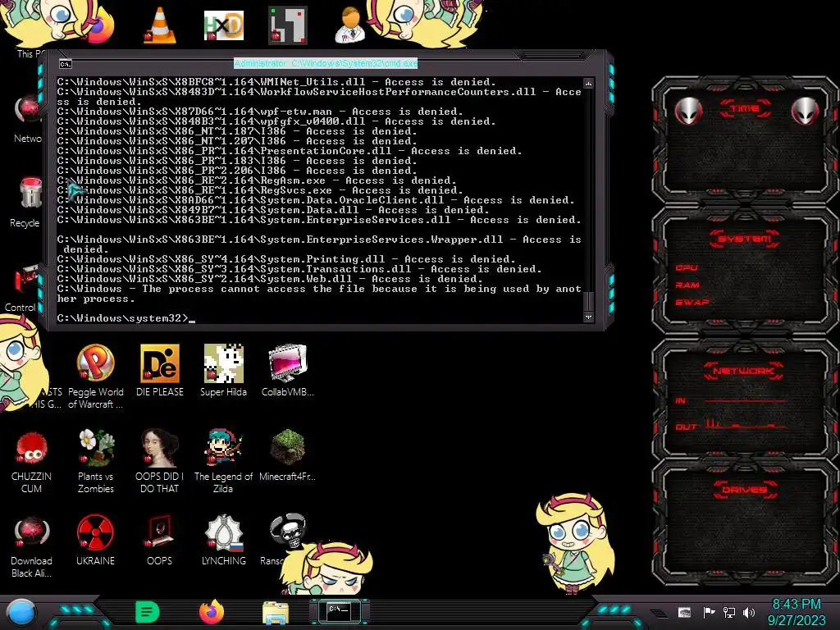Open the LYNCHING desktop icon

tap(223, 540)
